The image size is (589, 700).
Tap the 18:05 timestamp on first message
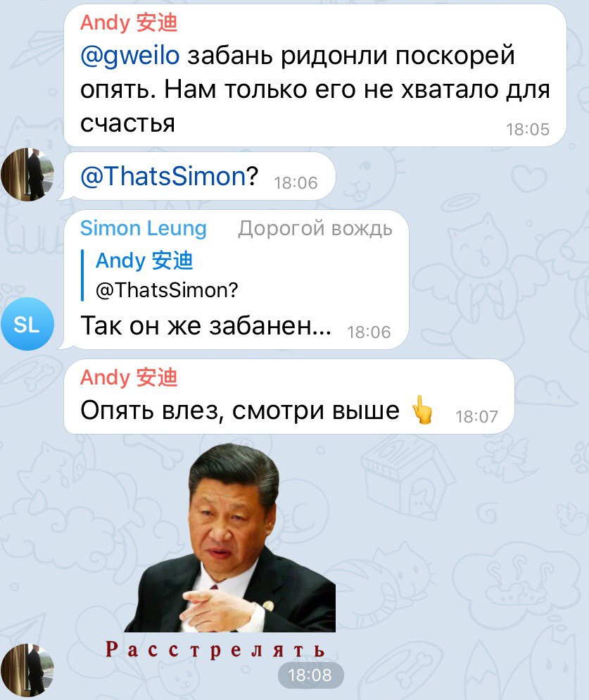click(527, 130)
